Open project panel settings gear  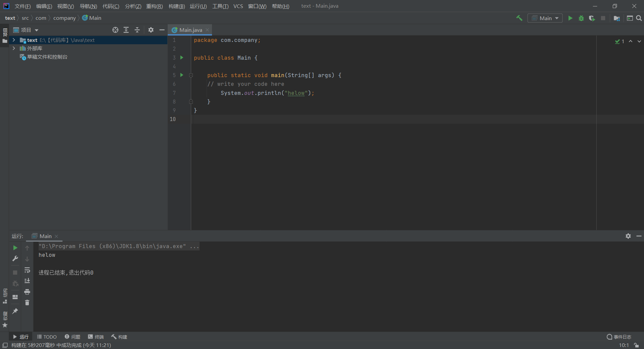click(151, 30)
